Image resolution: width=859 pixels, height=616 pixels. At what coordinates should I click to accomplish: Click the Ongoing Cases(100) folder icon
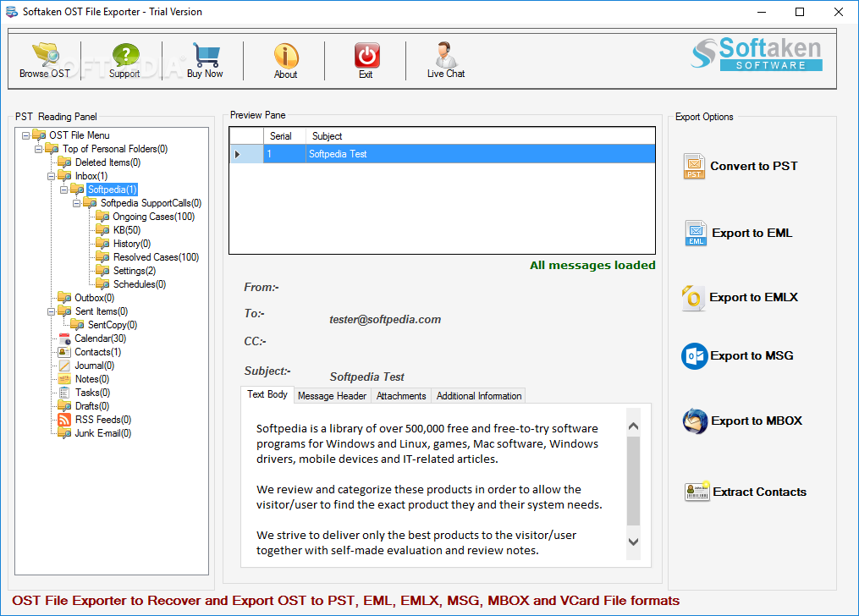[102, 217]
